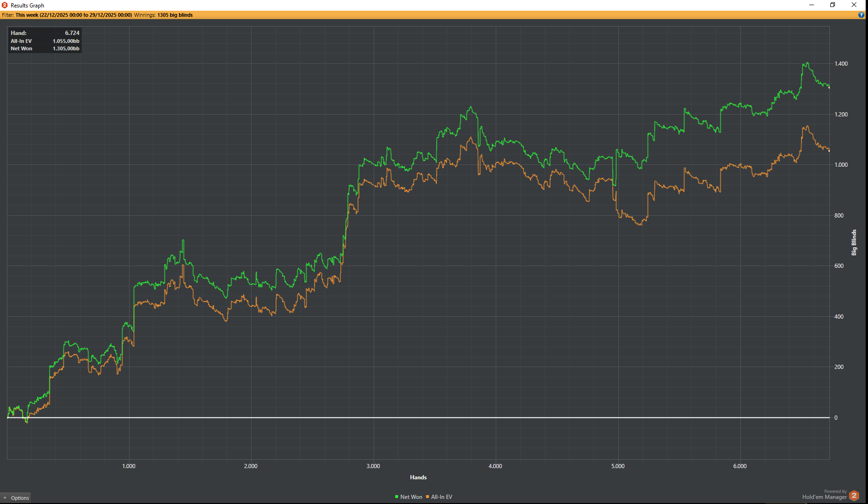Image resolution: width=868 pixels, height=504 pixels.
Task: Click the 6.000 hands x-axis tick label
Action: pos(740,466)
